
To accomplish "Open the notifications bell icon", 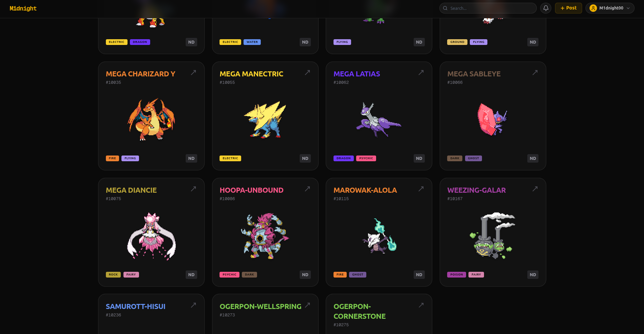I will [546, 8].
